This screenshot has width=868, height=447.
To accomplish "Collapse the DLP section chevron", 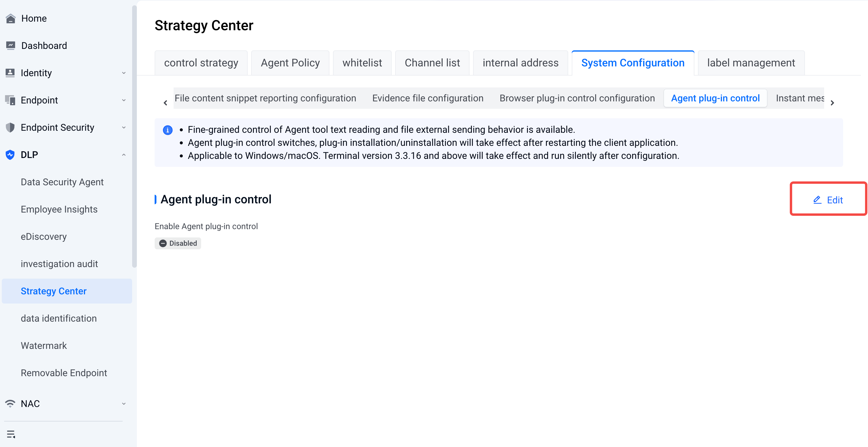I will click(124, 155).
